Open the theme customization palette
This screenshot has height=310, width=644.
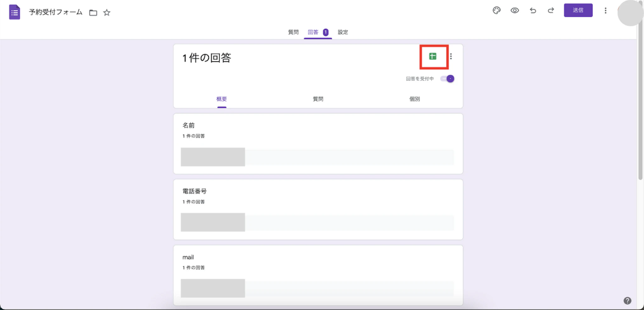point(497,10)
